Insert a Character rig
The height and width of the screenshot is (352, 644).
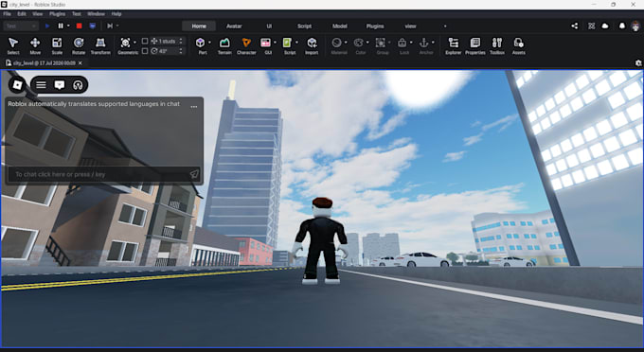pos(246,45)
